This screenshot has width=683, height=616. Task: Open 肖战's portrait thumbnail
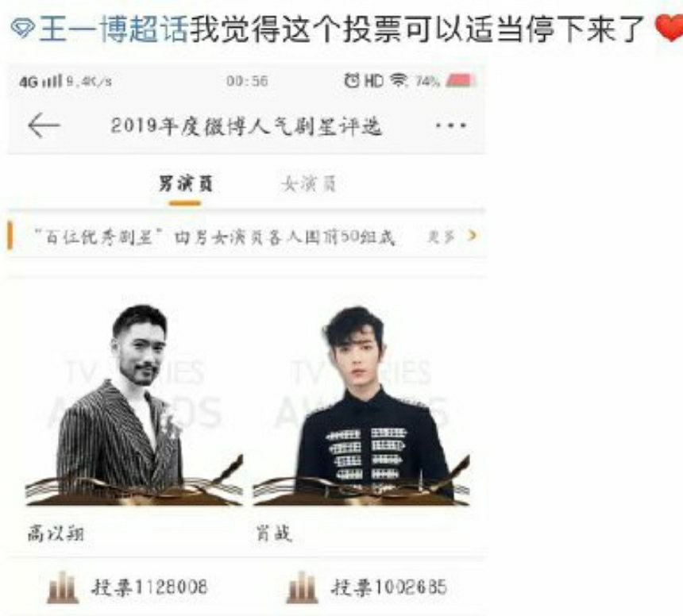point(361,405)
